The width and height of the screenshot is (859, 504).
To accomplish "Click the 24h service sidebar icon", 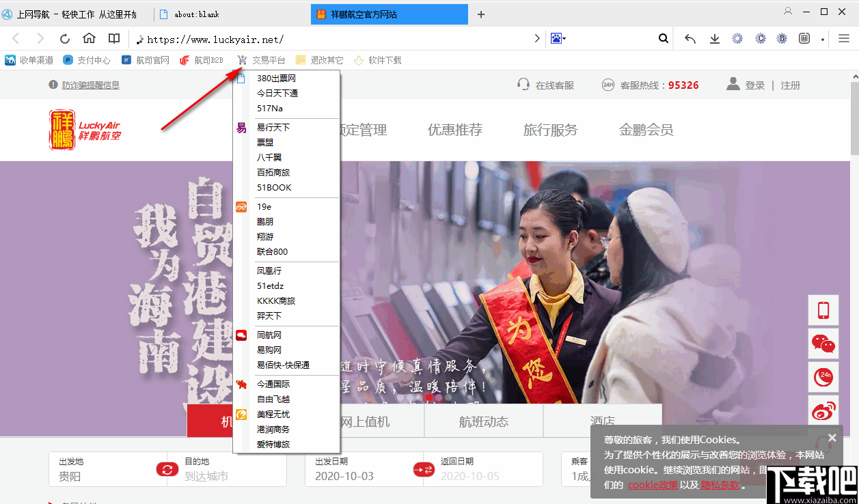I will point(823,377).
